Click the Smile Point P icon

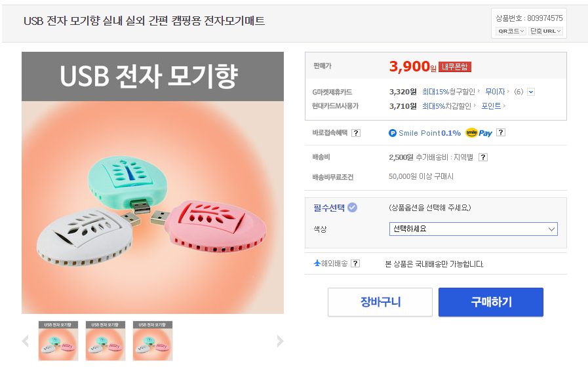pyautogui.click(x=392, y=133)
